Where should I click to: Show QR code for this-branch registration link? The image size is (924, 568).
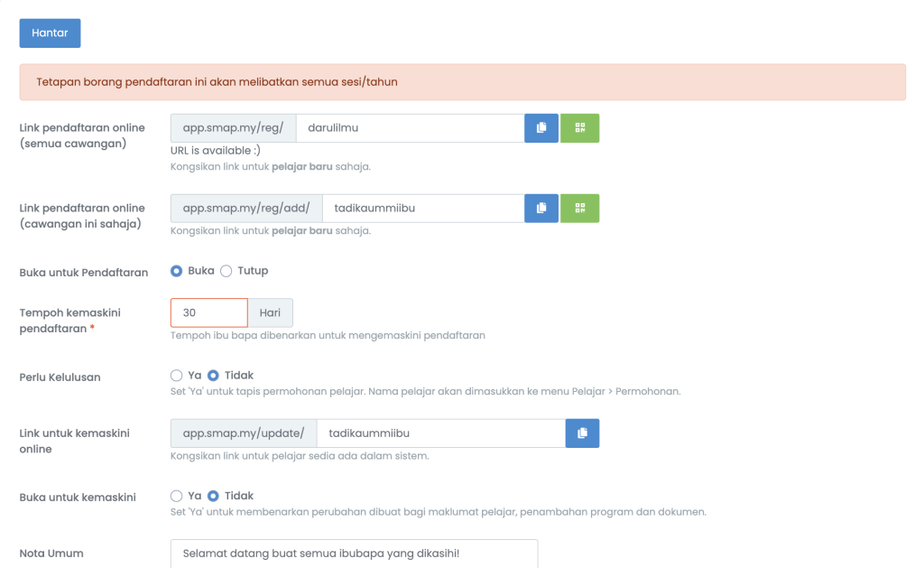coord(579,209)
